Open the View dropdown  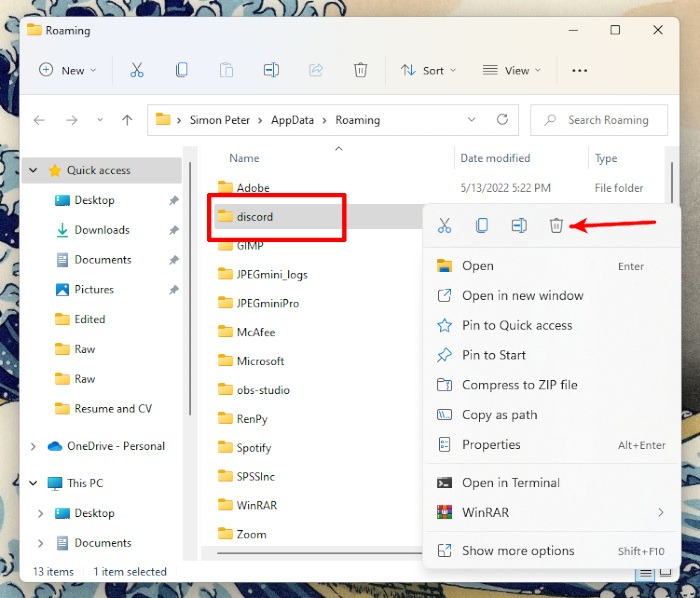(512, 71)
